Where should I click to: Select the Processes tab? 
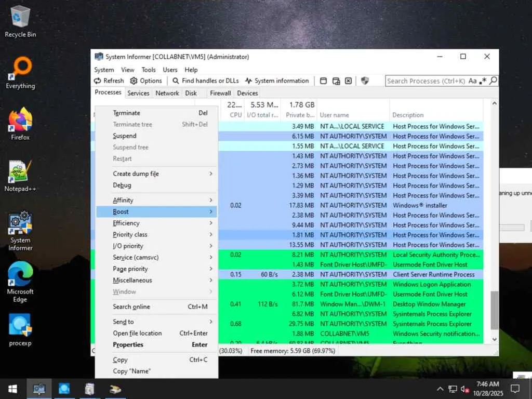(x=108, y=92)
